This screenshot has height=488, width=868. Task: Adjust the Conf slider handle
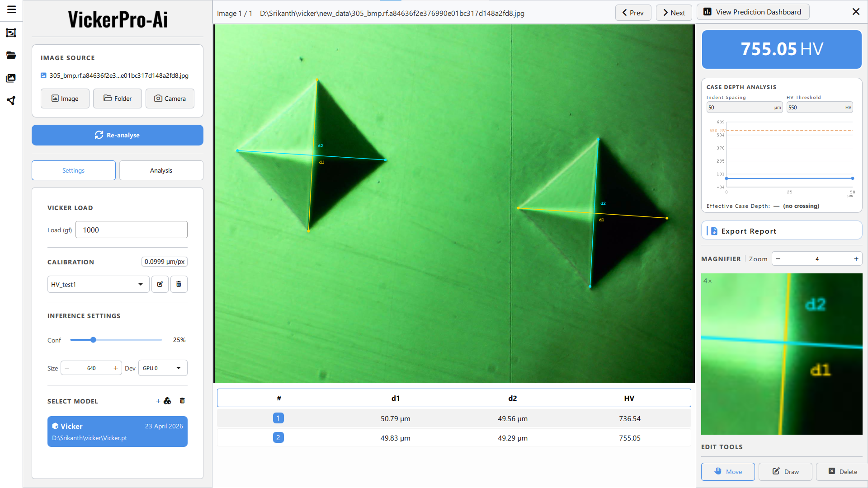[x=93, y=340]
